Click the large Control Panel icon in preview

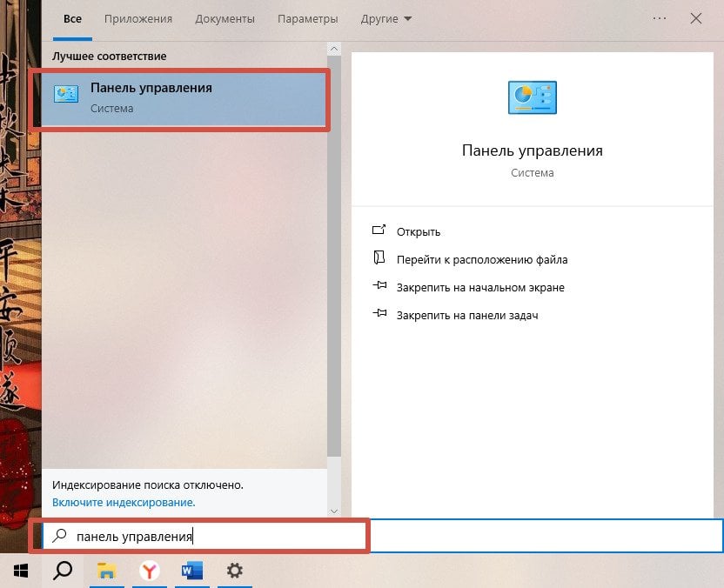pyautogui.click(x=533, y=97)
